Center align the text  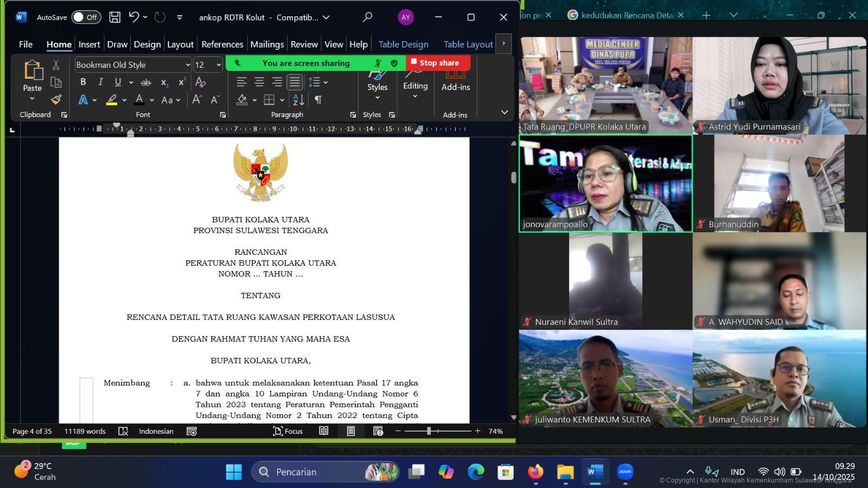tap(259, 82)
